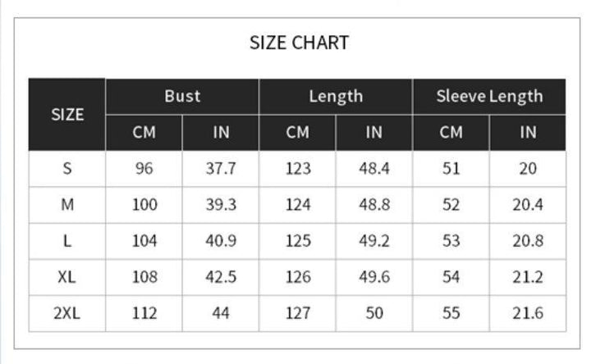Click the 37.7 bust inches cell
The width and height of the screenshot is (591, 364).
point(221,169)
